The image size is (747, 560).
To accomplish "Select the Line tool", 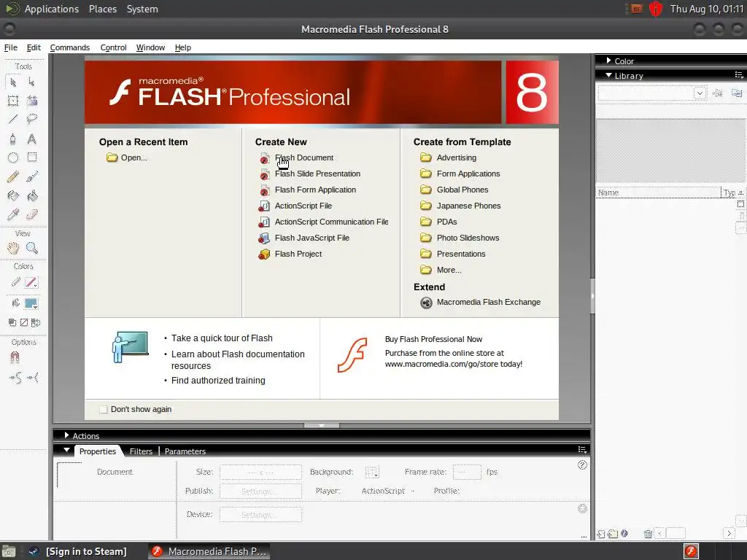I will click(13, 119).
